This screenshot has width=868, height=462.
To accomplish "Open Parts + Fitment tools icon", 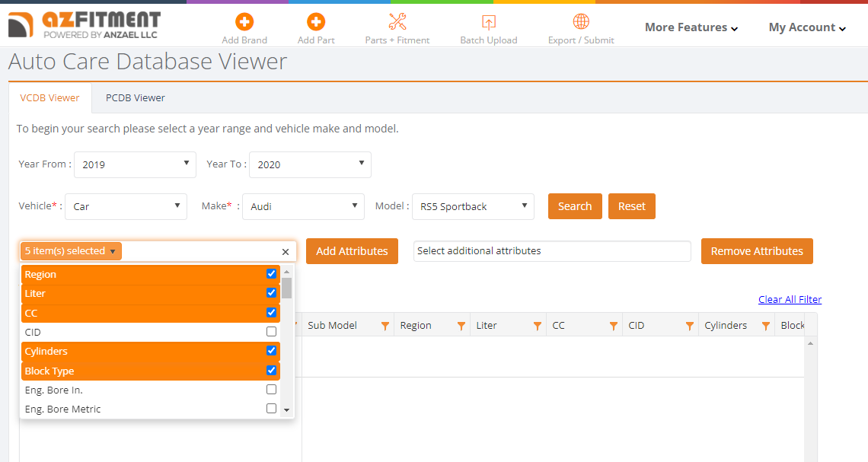I will coord(397,21).
